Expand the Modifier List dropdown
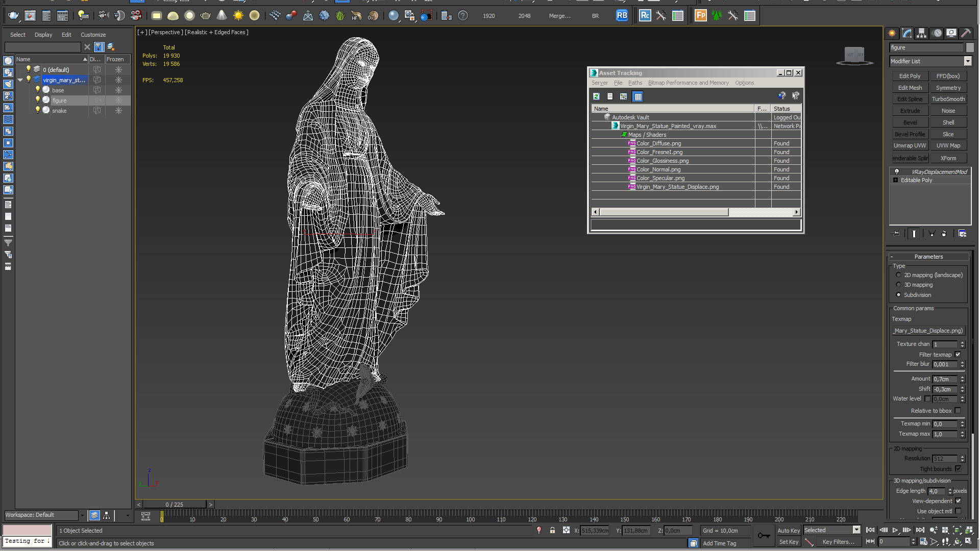Screen dimensions: 980x551 967,61
